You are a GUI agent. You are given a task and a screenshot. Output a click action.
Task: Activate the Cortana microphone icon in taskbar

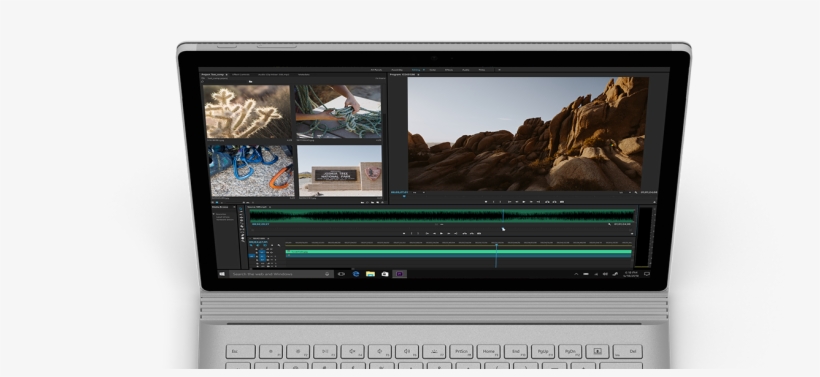pyautogui.click(x=327, y=274)
